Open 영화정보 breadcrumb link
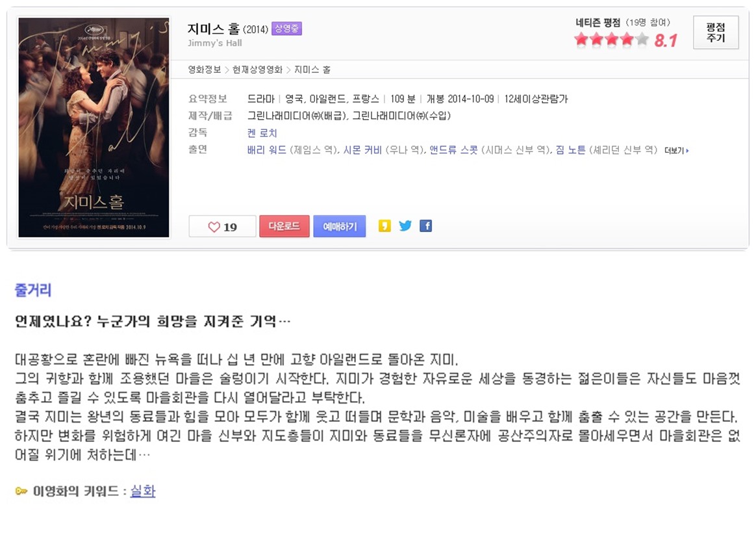This screenshot has height=533, width=756. 205,70
